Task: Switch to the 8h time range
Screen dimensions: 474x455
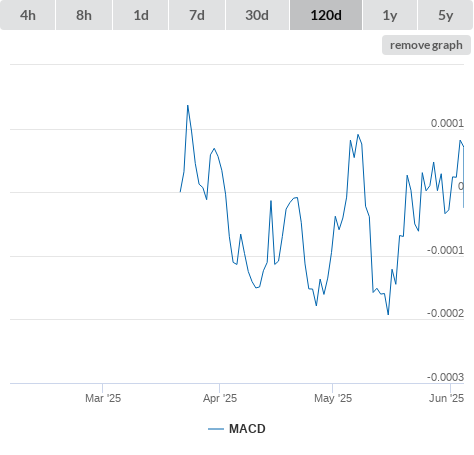Action: 84,15
